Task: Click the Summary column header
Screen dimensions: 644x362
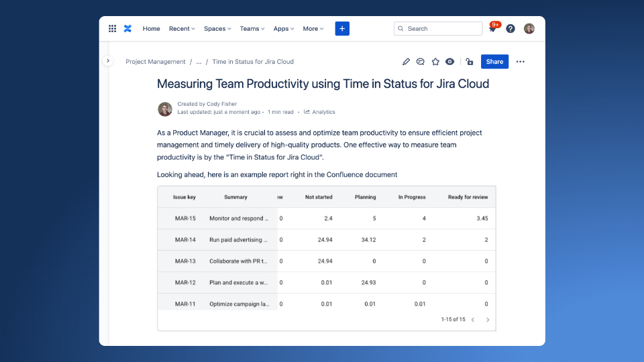Action: coord(235,197)
